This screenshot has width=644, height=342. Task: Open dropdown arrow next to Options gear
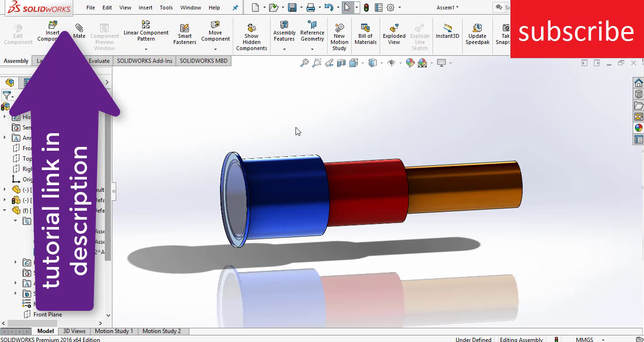tap(399, 8)
